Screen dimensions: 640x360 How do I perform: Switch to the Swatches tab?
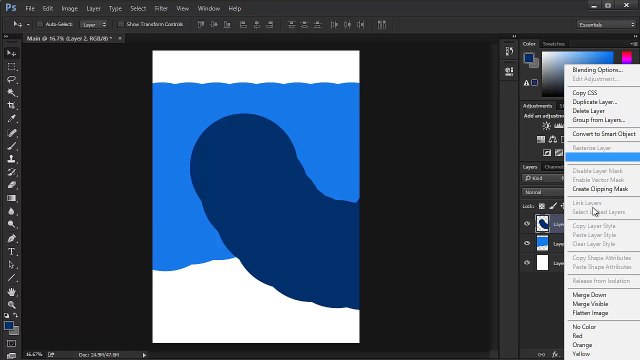[x=553, y=44]
